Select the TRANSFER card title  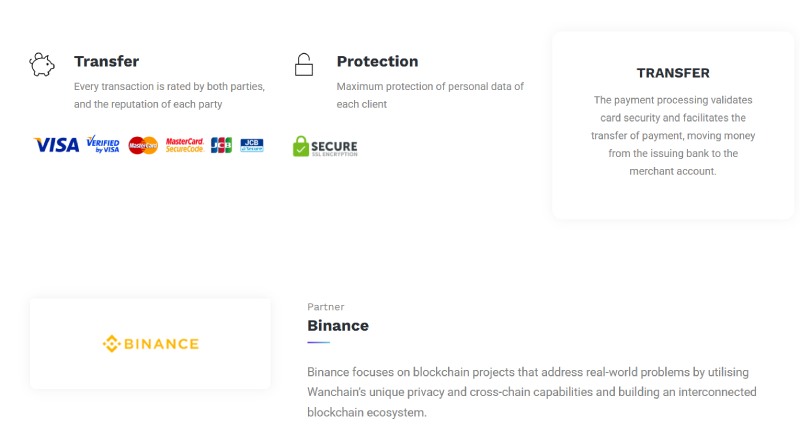point(673,73)
